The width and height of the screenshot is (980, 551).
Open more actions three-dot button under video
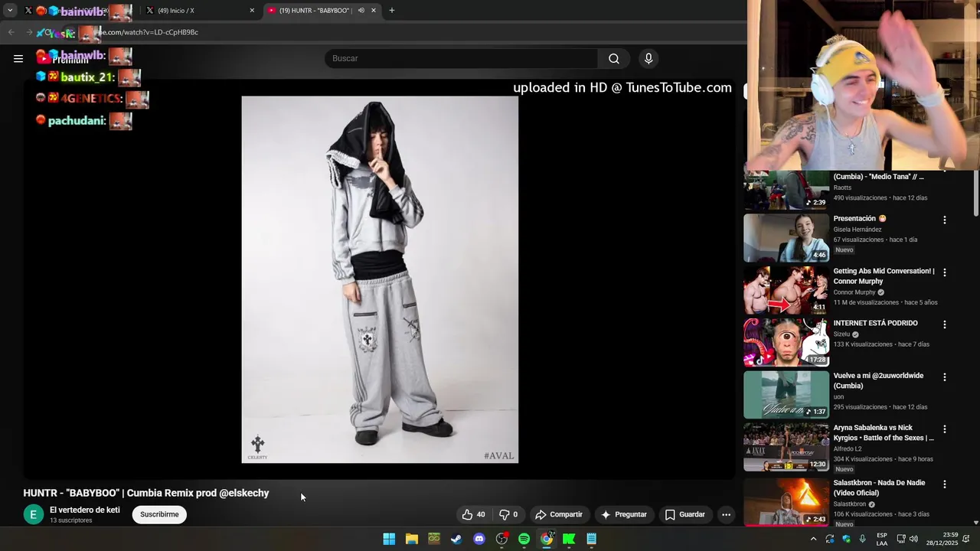point(726,514)
